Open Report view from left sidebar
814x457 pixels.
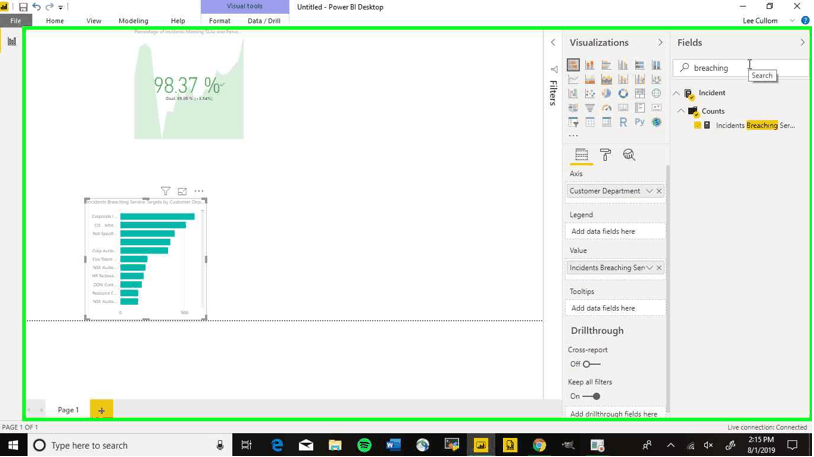point(11,42)
